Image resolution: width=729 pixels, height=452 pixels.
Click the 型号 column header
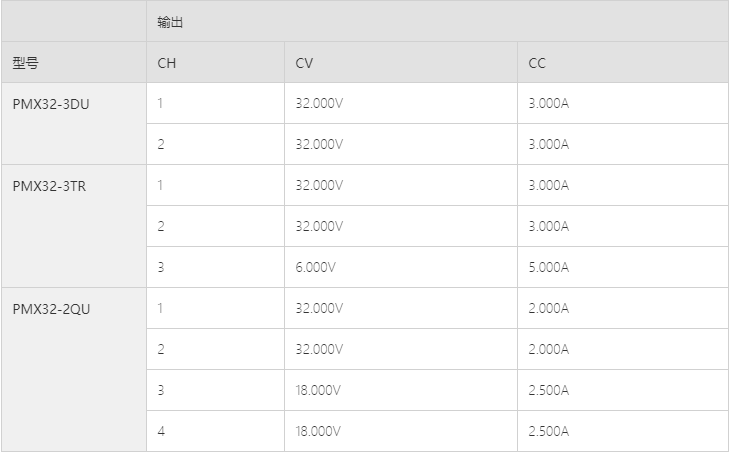[x=26, y=63]
